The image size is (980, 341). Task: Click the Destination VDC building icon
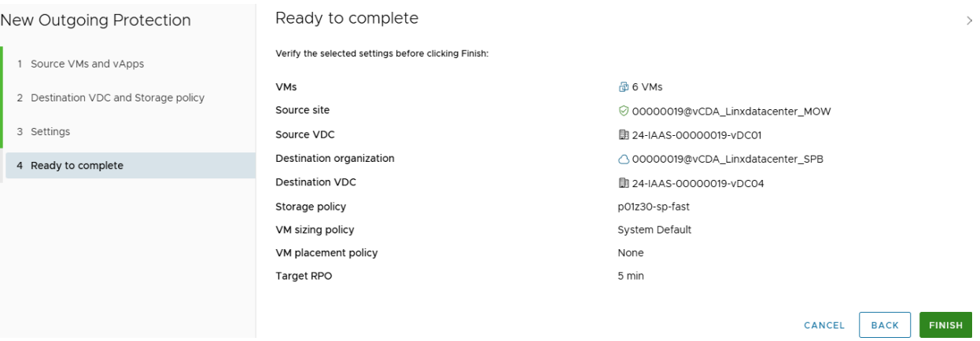623,182
